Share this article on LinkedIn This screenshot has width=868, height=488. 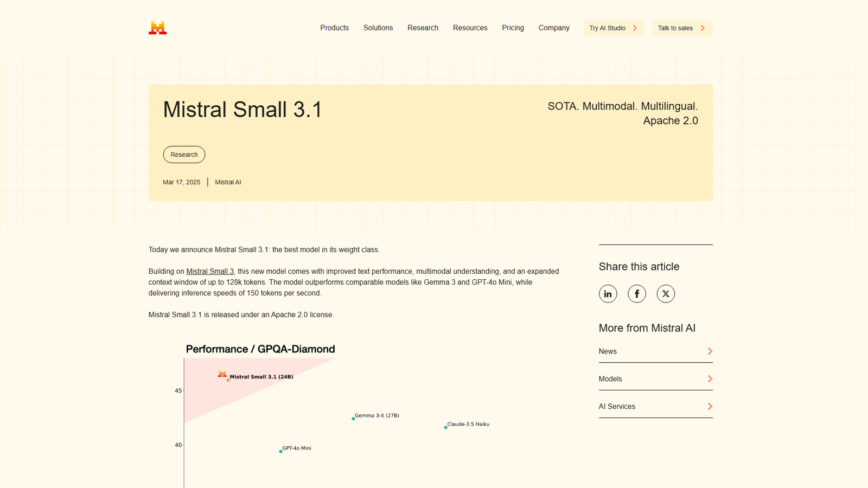608,293
